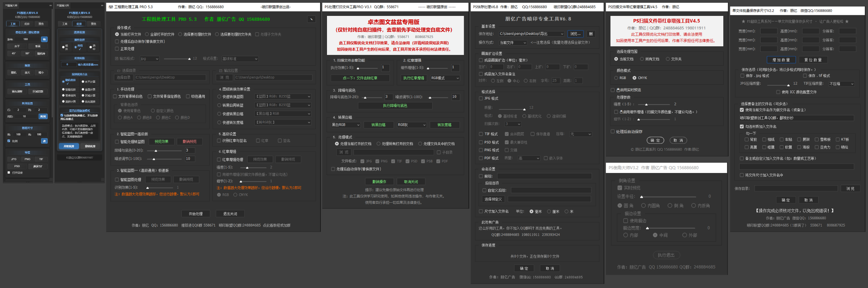Expand the 保存地址 path dropdown

click(x=562, y=34)
